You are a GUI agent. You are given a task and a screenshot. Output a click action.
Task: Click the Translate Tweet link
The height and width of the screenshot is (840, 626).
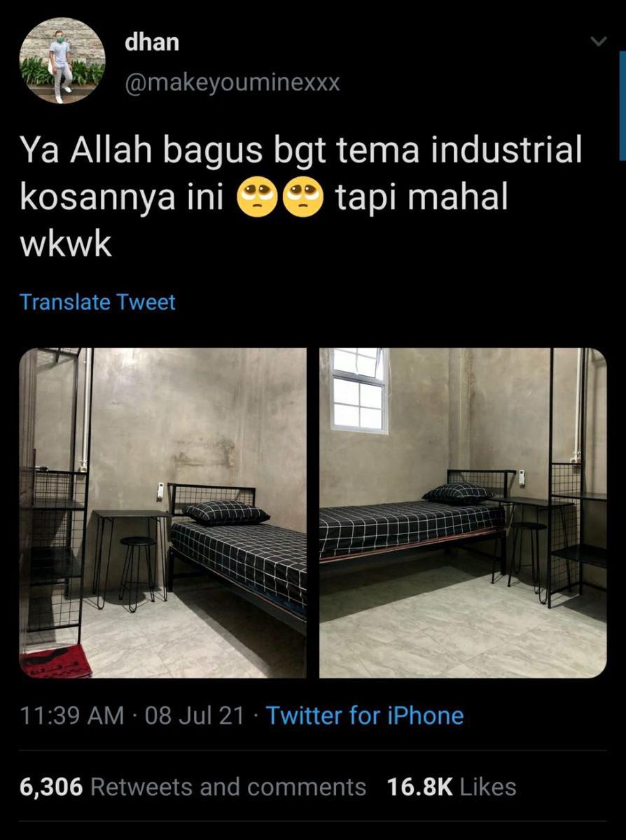[97, 302]
